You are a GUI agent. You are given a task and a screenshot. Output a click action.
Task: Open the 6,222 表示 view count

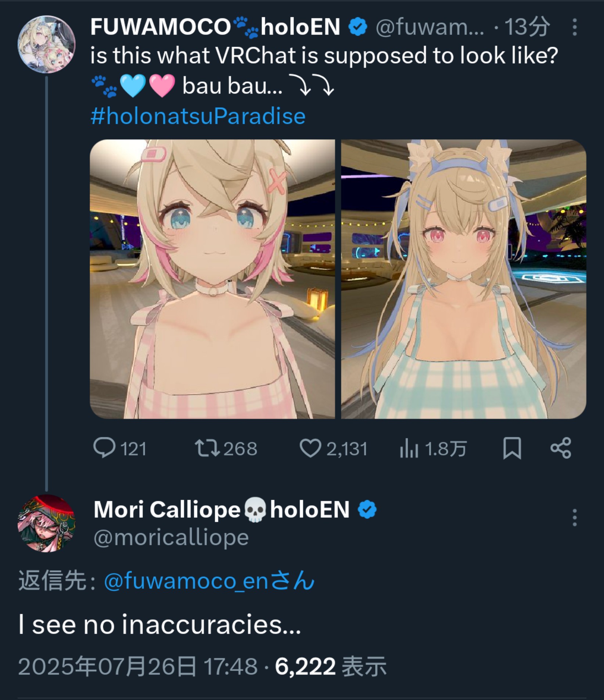(x=331, y=666)
